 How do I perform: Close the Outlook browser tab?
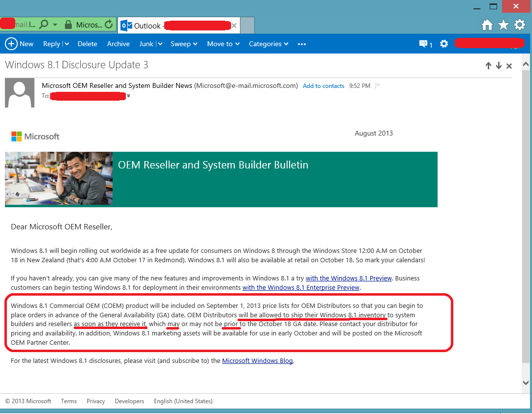tap(234, 26)
